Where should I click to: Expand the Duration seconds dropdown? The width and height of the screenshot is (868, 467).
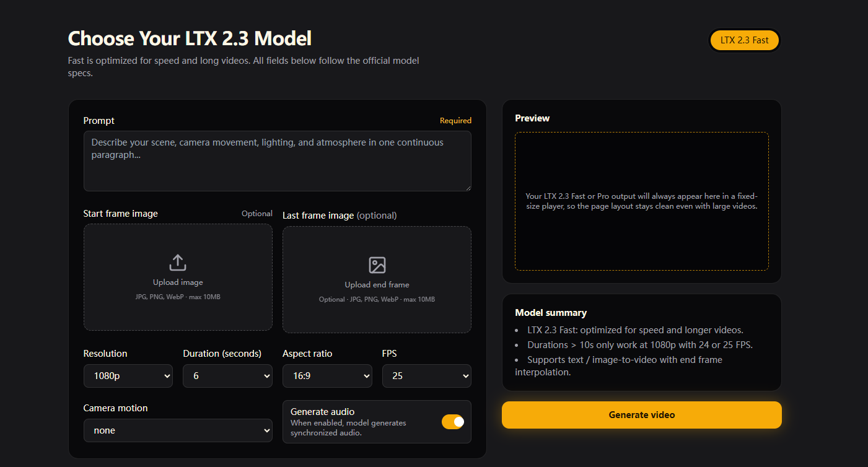(x=227, y=376)
